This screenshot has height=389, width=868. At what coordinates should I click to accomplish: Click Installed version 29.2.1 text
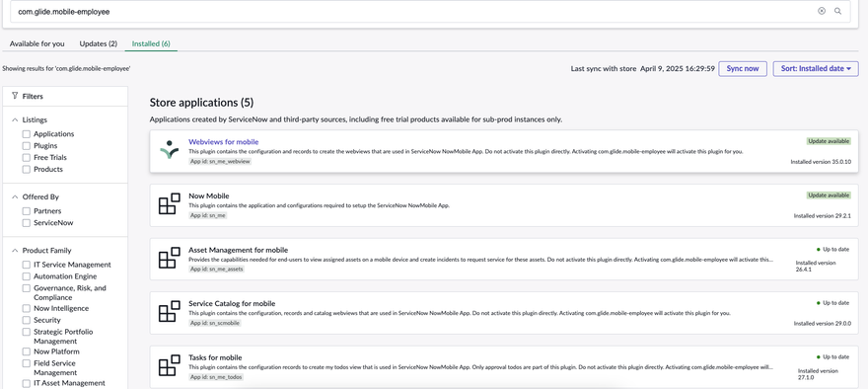(x=822, y=215)
